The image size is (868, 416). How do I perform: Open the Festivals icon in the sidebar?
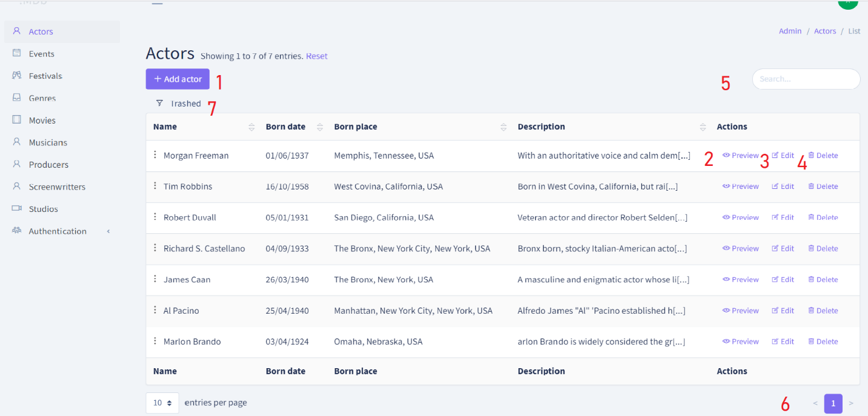(16, 75)
